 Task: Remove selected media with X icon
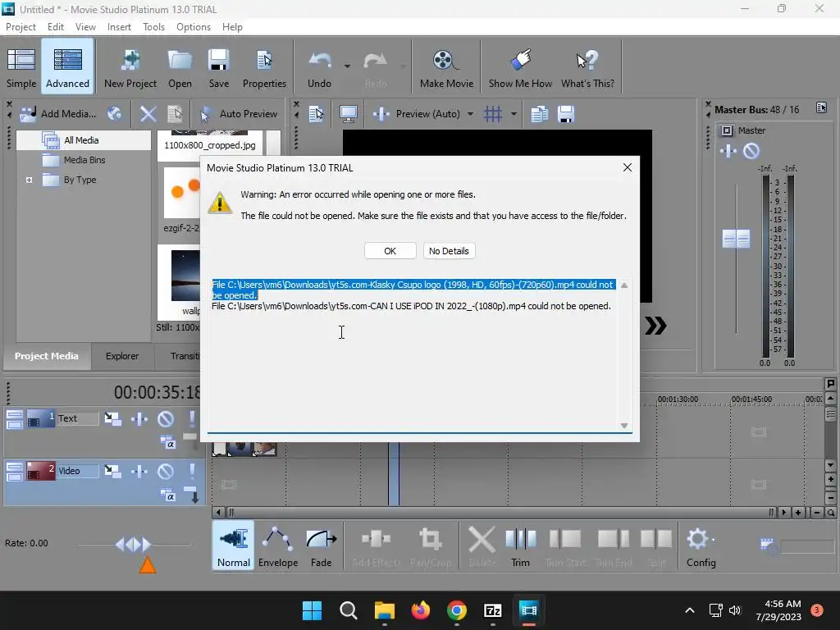148,113
